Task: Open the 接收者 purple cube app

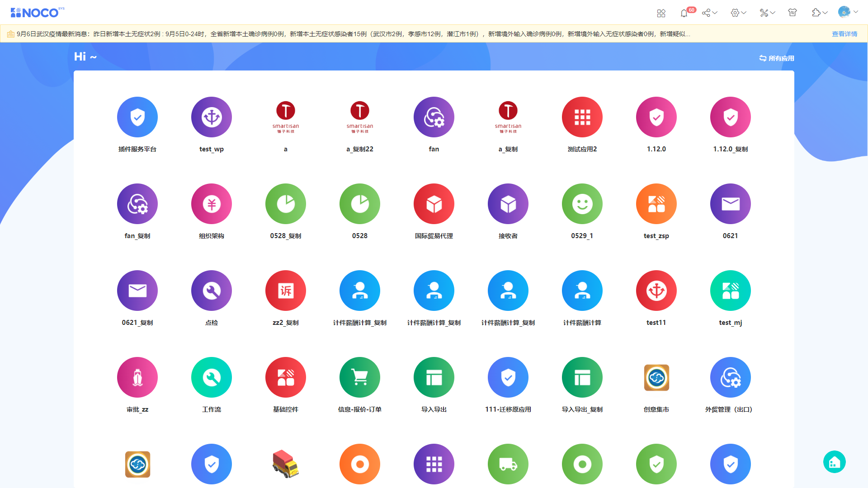Action: click(508, 204)
